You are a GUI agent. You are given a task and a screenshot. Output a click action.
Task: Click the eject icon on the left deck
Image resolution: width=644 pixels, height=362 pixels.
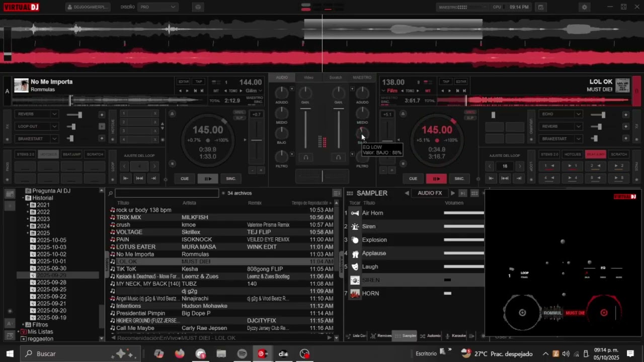[172, 114]
